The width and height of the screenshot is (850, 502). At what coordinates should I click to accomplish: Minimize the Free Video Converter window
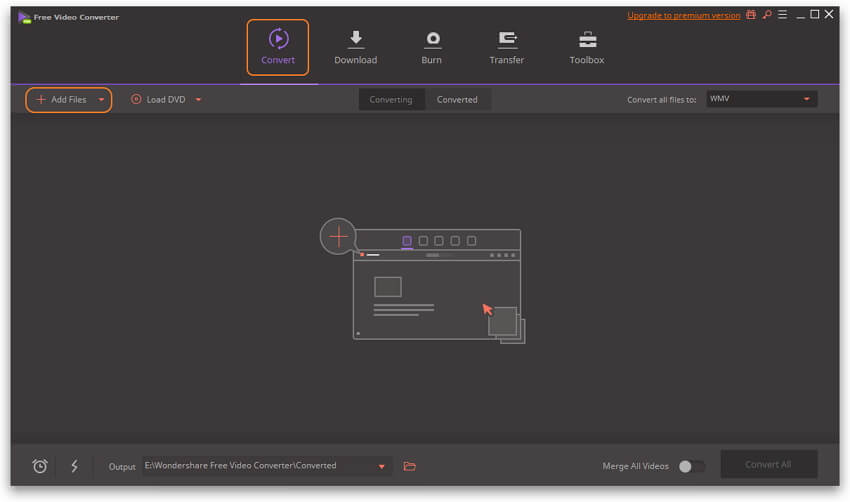[x=800, y=15]
